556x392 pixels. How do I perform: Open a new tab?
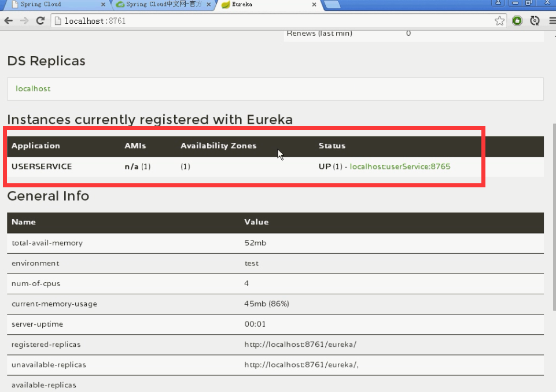[x=332, y=5]
